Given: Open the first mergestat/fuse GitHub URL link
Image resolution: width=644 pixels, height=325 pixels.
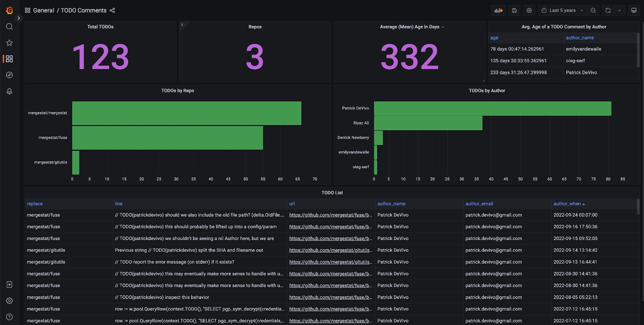Looking at the screenshot, I should 330,215.
